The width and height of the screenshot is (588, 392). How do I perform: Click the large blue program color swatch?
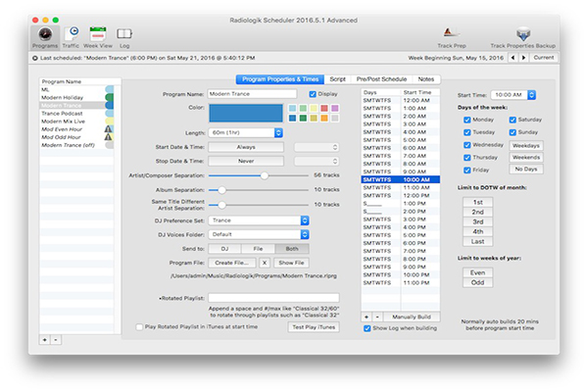click(246, 113)
